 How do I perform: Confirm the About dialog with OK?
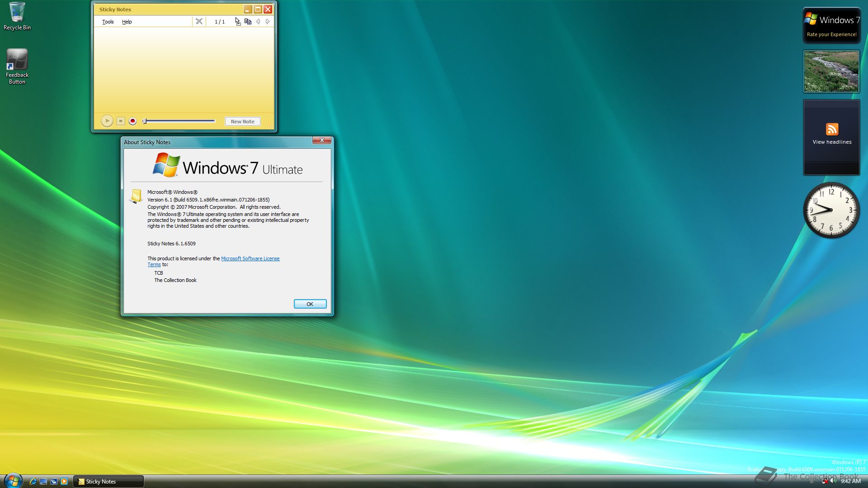(310, 304)
